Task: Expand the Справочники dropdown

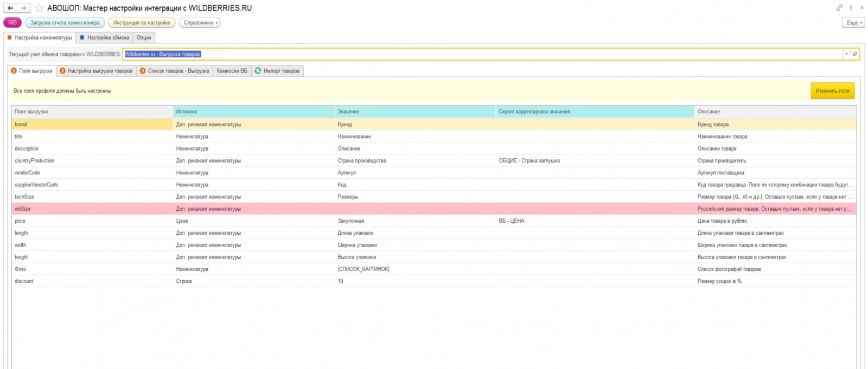Action: pyautogui.click(x=200, y=23)
